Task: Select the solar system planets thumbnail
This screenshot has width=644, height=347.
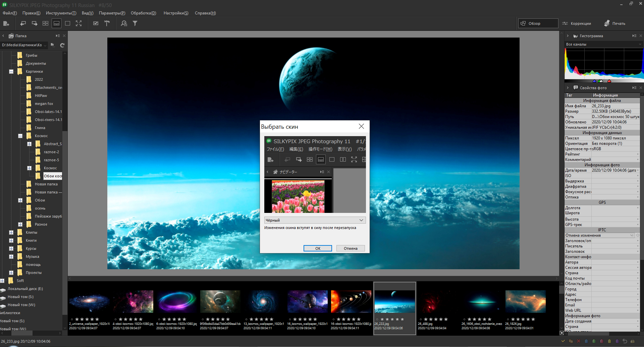Action: tap(351, 301)
